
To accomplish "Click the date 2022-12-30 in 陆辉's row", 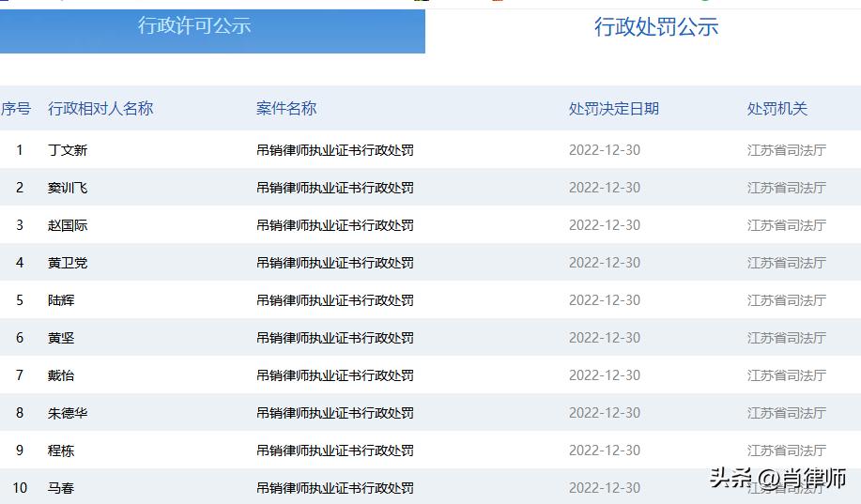I will [x=605, y=300].
